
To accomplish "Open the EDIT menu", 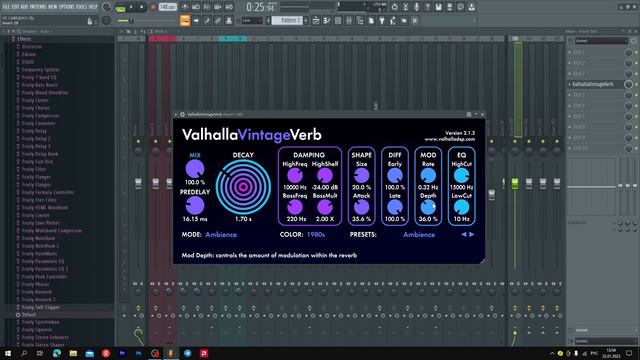I will pyautogui.click(x=15, y=7).
